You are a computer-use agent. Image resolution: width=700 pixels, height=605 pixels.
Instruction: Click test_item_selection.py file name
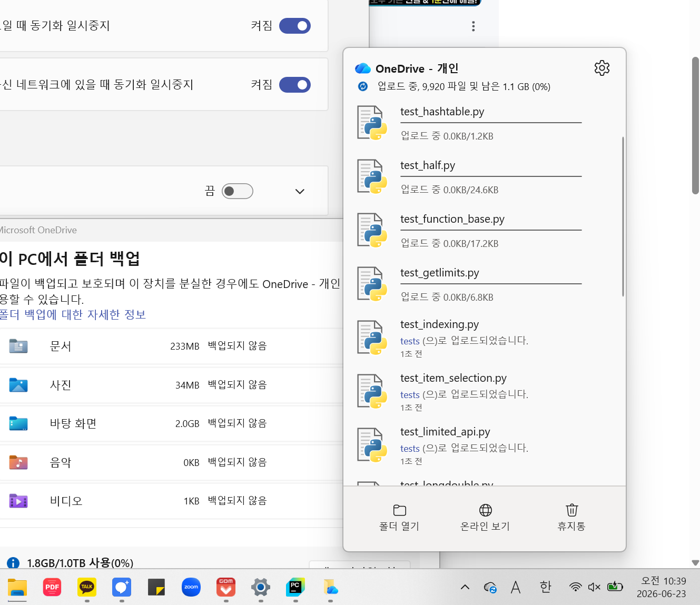tap(453, 378)
